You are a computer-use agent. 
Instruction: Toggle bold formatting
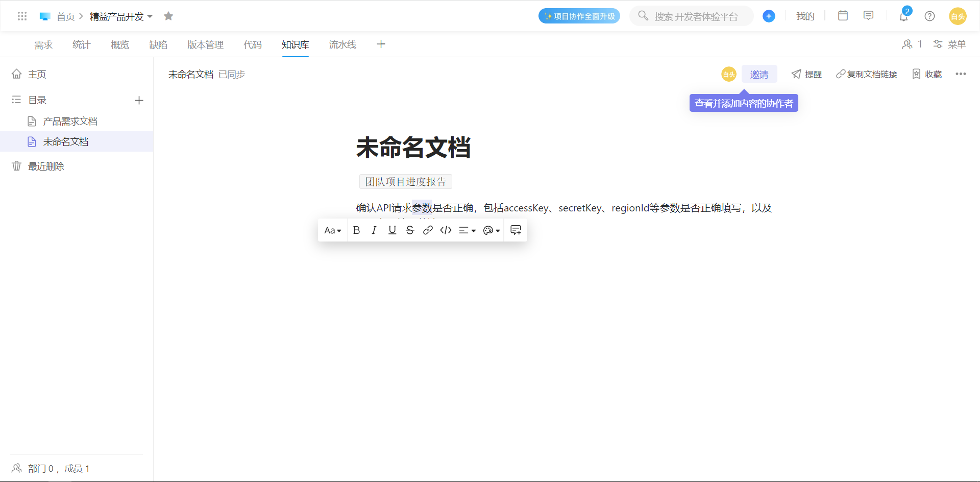coord(357,230)
